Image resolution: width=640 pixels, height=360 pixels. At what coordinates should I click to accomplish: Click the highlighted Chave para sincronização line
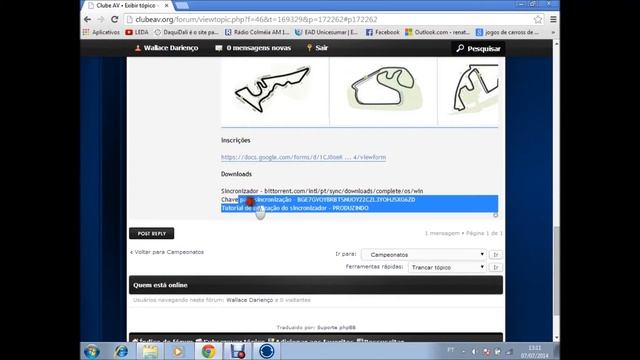pyautogui.click(x=318, y=200)
